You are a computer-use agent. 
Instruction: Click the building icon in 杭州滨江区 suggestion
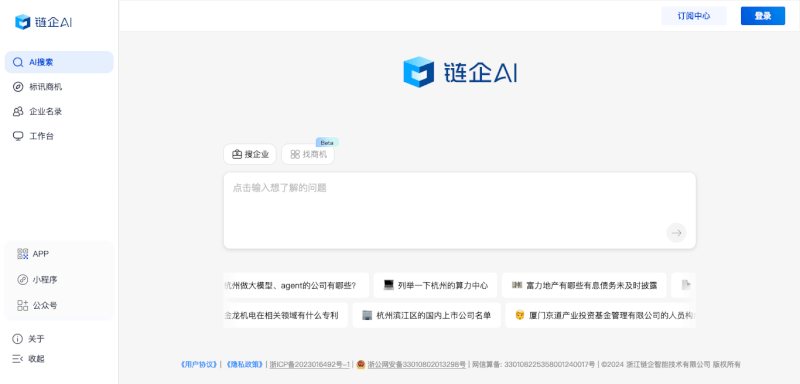coord(367,315)
